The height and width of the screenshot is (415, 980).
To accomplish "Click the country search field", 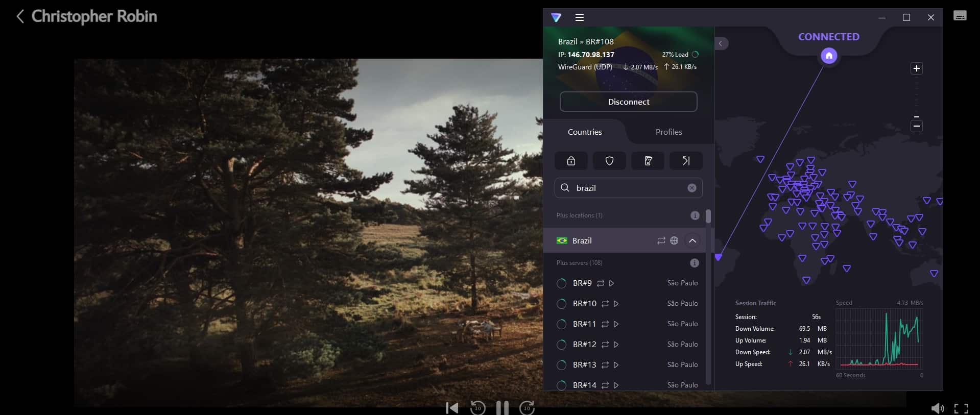I will pyautogui.click(x=629, y=188).
